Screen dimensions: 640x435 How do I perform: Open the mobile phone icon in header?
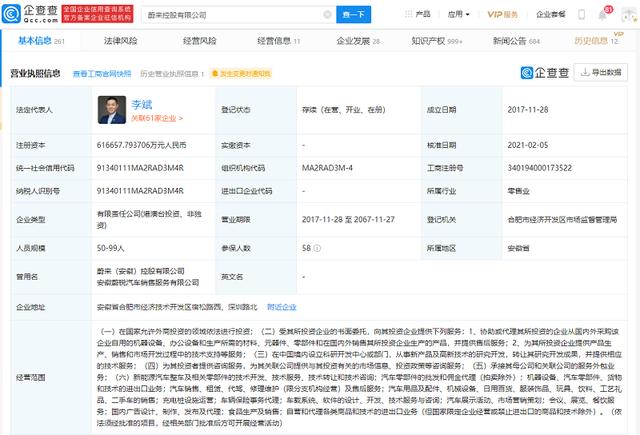[x=582, y=15]
